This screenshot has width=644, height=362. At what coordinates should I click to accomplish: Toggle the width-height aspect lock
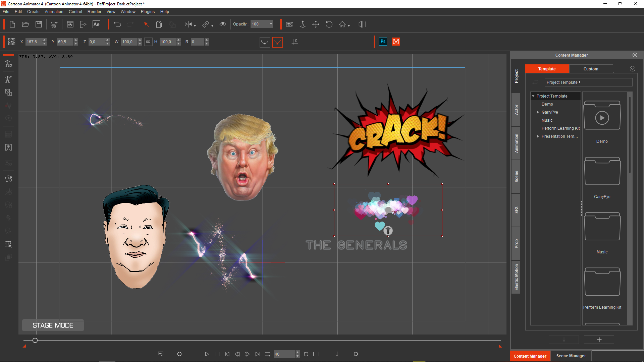(148, 42)
